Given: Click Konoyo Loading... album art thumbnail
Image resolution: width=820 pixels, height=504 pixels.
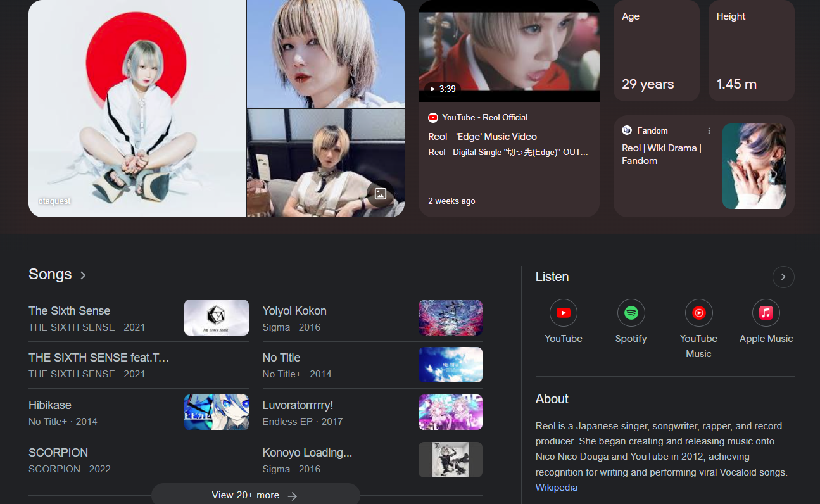Looking at the screenshot, I should click(x=450, y=460).
